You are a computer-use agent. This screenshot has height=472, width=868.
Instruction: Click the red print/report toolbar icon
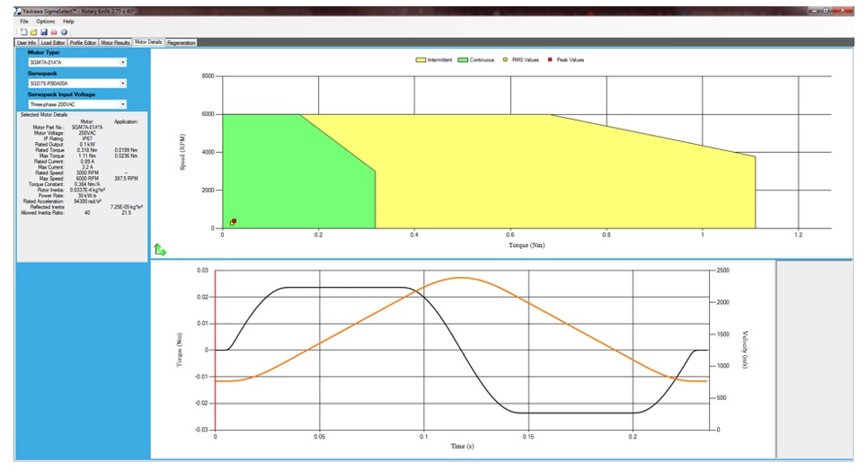pyautogui.click(x=54, y=32)
